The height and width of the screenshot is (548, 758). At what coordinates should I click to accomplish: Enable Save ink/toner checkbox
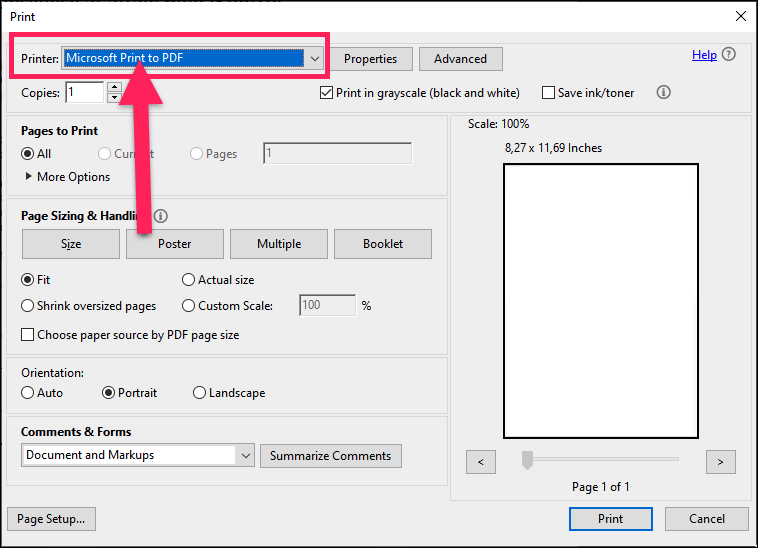coord(548,93)
